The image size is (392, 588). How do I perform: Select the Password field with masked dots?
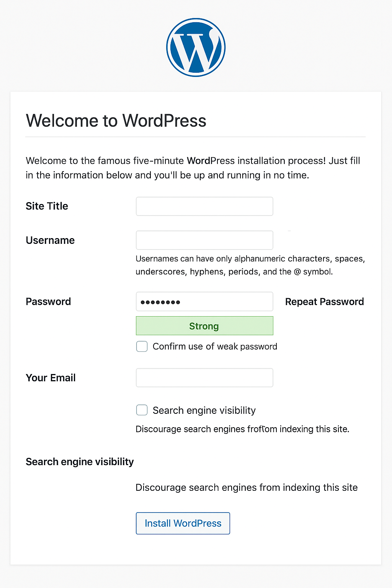(x=204, y=302)
